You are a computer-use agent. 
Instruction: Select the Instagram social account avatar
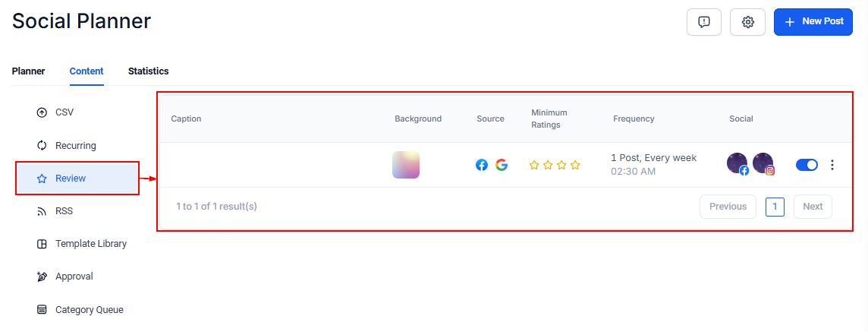[x=763, y=164]
